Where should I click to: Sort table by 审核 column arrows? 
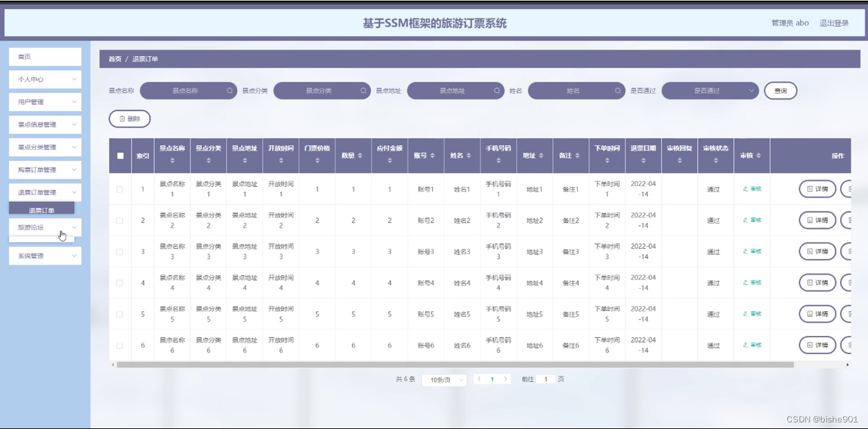point(759,156)
